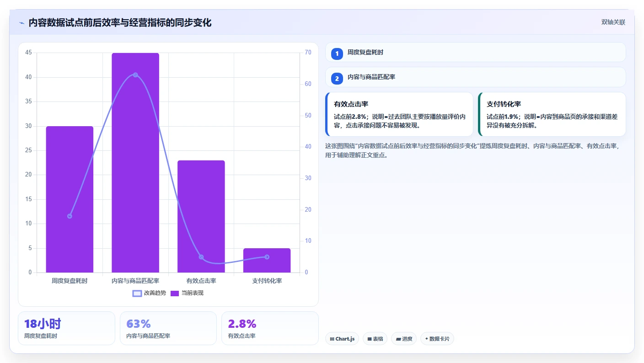
Task: Click the left axis value 45
Action: (x=29, y=53)
